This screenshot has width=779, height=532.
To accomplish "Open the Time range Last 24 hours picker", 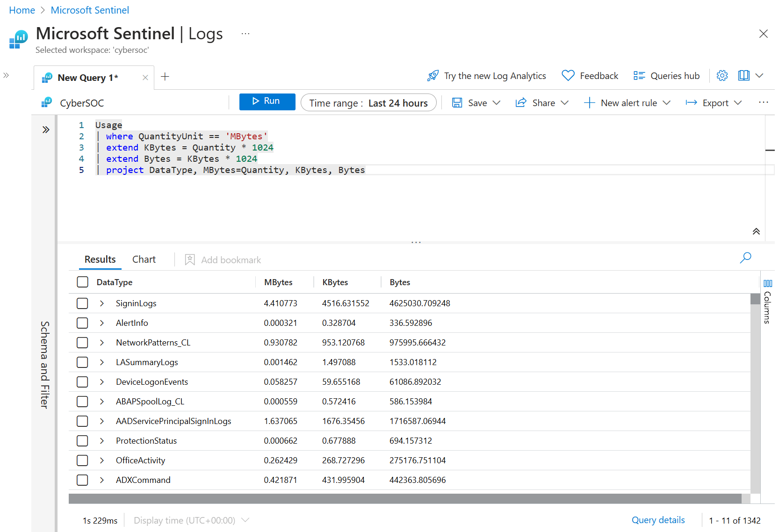I will 368,103.
